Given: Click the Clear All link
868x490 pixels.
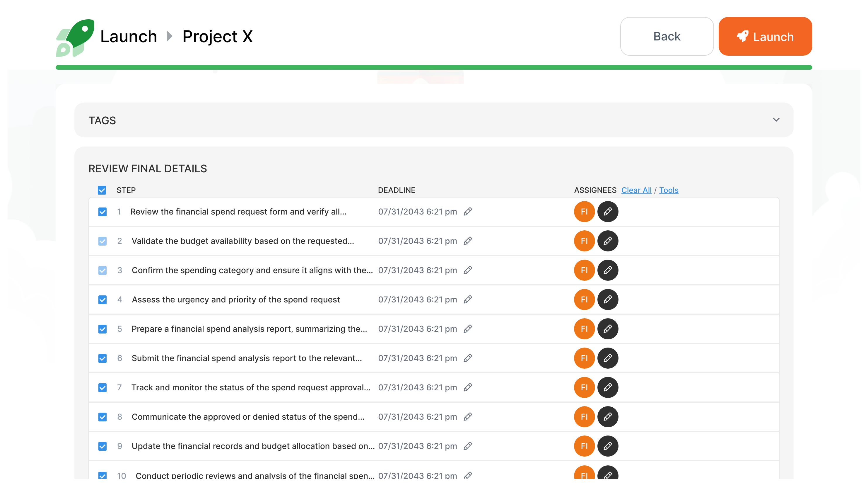Looking at the screenshot, I should pos(636,190).
